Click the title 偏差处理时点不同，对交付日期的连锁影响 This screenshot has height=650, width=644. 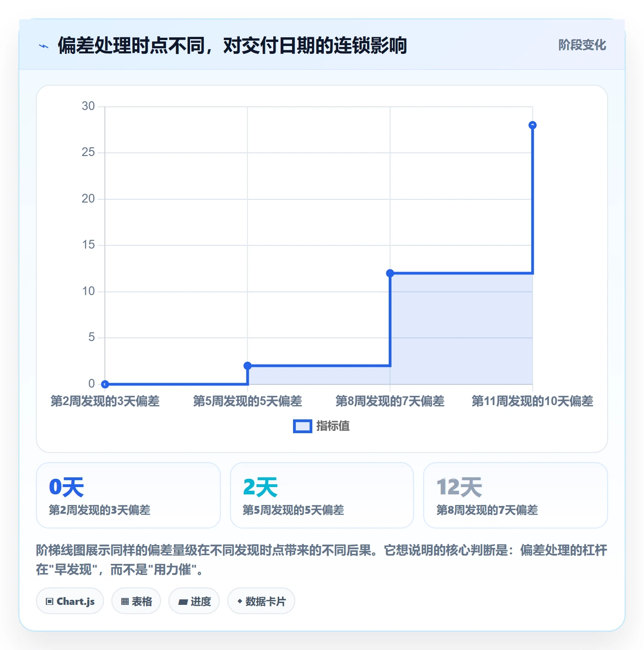coord(232,46)
